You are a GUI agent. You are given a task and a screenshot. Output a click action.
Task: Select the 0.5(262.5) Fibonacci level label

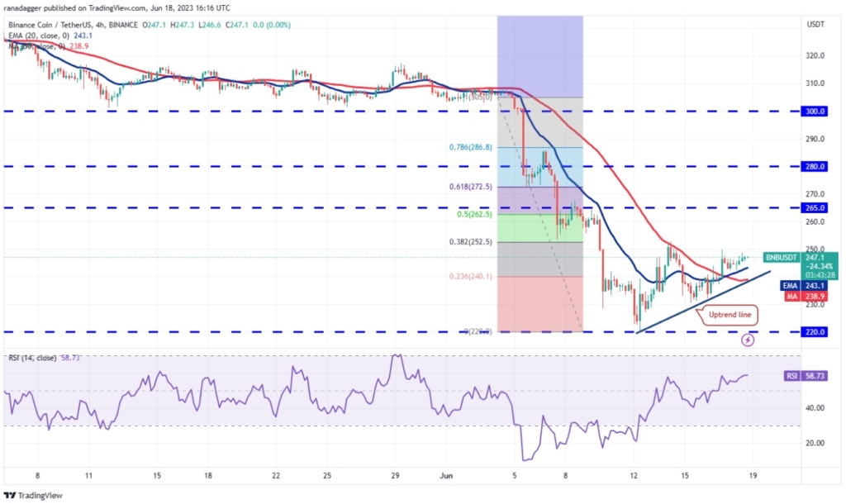(x=475, y=214)
